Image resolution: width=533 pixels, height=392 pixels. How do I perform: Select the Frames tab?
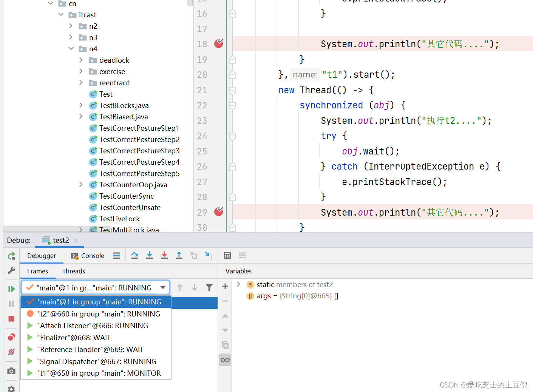pyautogui.click(x=37, y=271)
